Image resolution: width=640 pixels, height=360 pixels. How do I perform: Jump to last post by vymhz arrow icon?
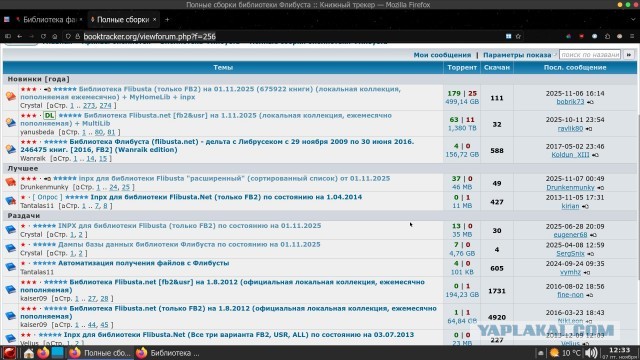pos(587,272)
